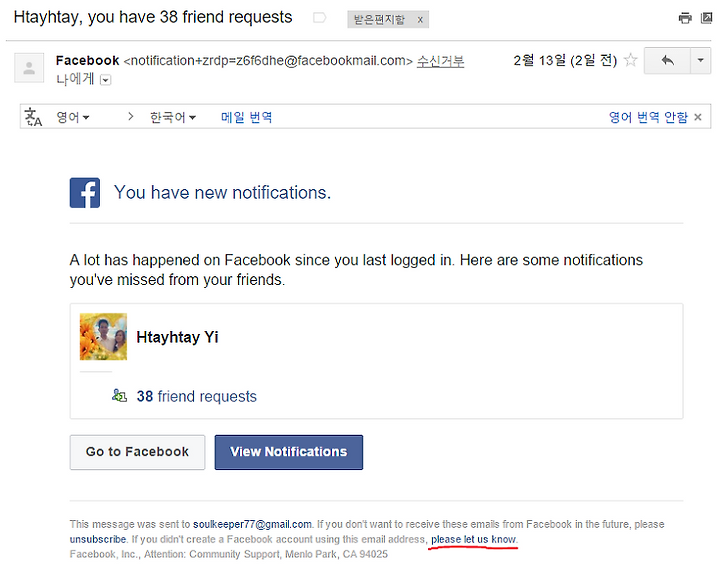Click sender's default avatar picture

(x=29, y=68)
